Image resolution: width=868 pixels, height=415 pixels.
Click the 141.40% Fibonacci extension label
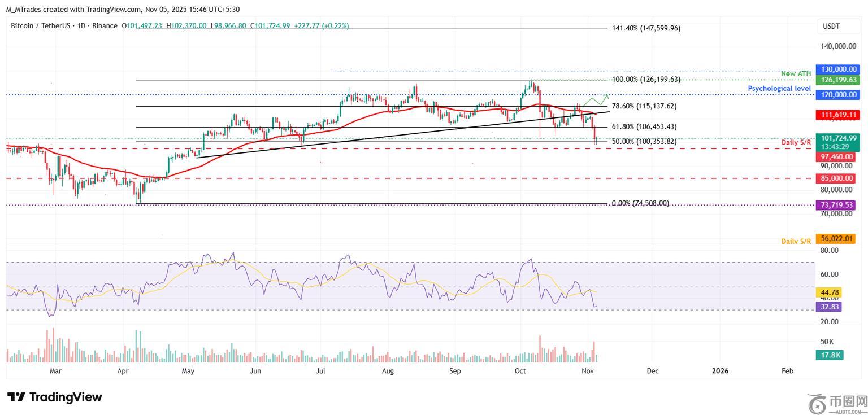pyautogui.click(x=646, y=28)
